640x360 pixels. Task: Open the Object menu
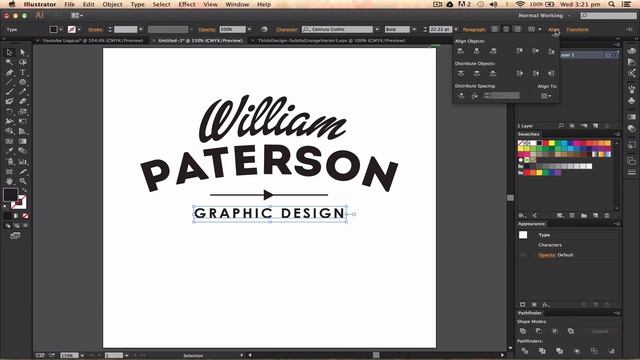coord(112,4)
